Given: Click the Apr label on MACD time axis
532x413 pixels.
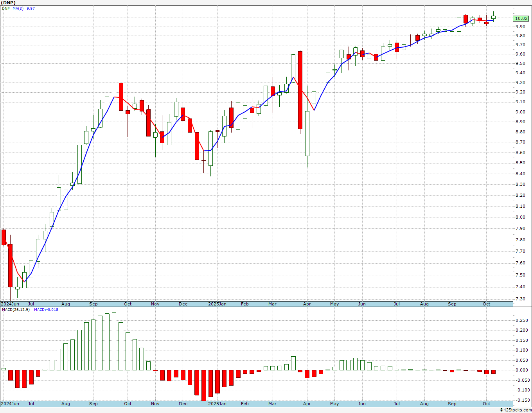Looking at the screenshot, I should point(307,404).
